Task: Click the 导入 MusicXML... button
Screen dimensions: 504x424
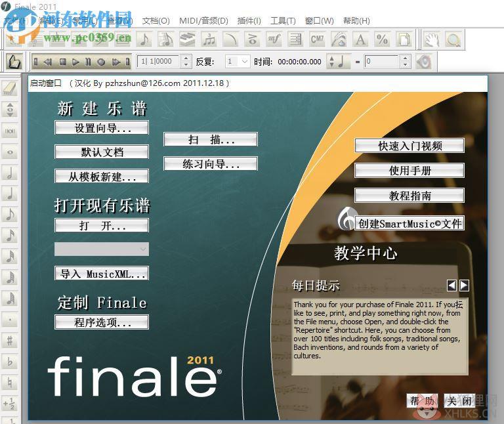Action: (102, 274)
